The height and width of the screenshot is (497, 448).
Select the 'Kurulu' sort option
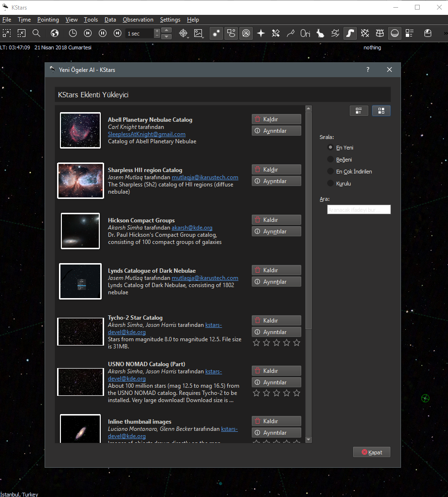pos(339,184)
